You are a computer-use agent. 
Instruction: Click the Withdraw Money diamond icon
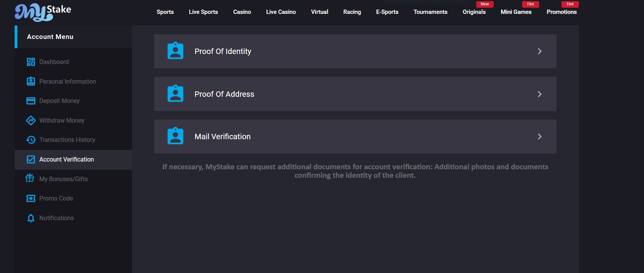(31, 120)
